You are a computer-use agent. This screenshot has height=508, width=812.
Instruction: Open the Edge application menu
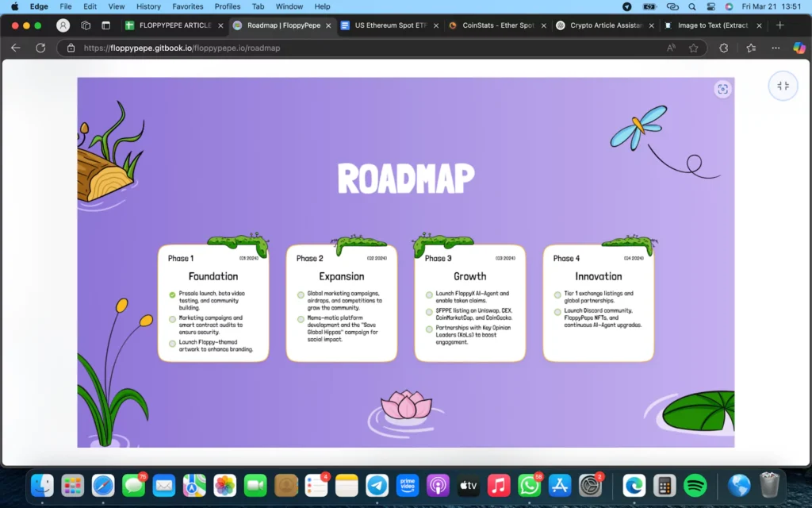pos(39,6)
